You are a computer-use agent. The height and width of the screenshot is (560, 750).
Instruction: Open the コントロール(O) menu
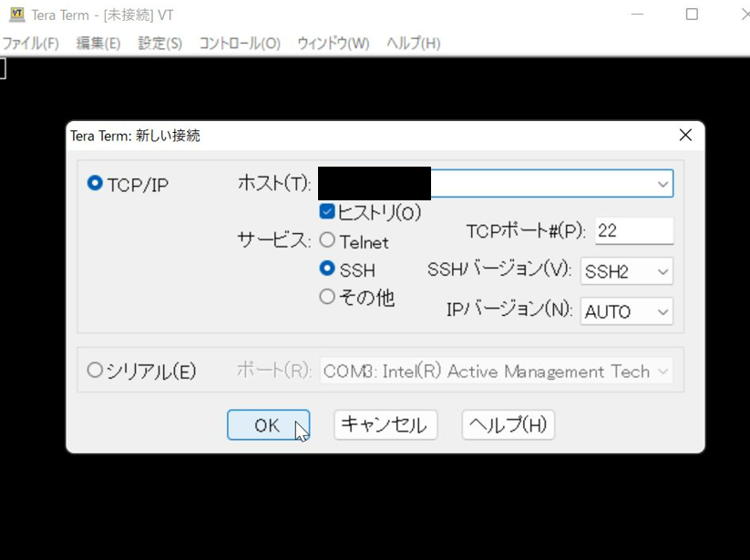240,44
